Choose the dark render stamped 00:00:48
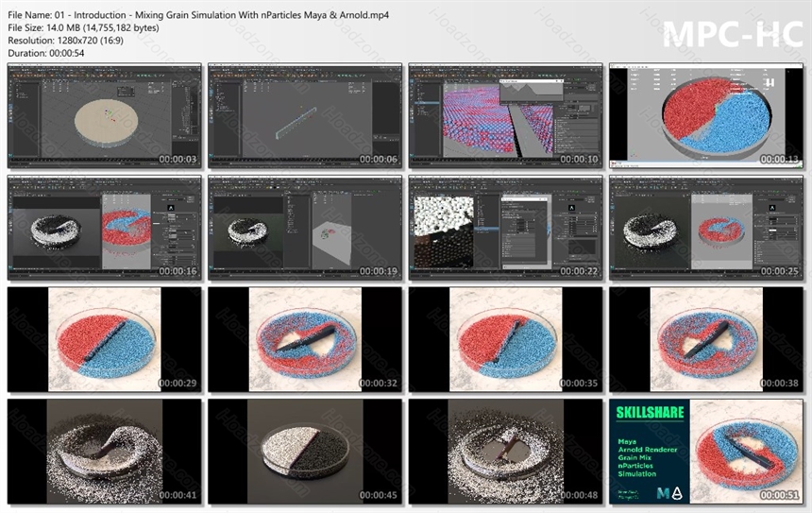 click(x=505, y=452)
